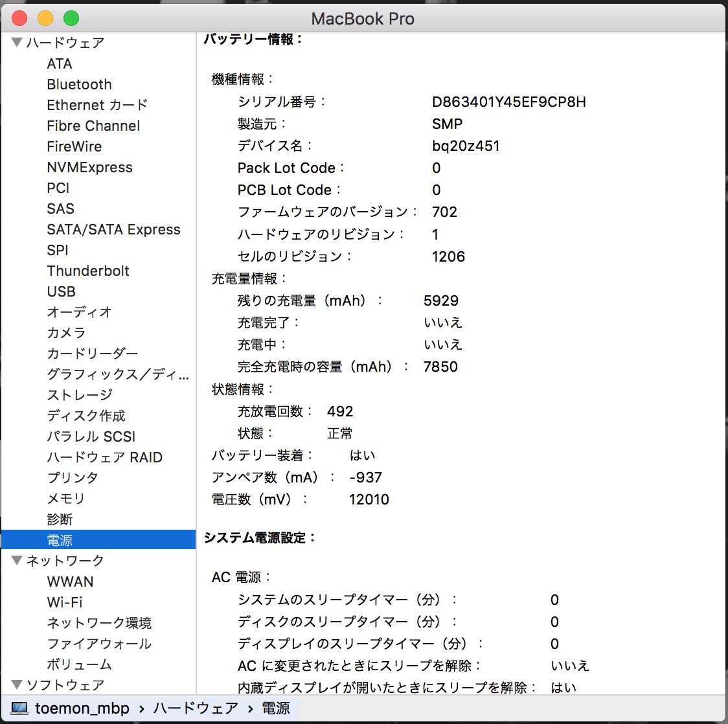
Task: Click the manufacturer value SMP
Action: [x=447, y=124]
